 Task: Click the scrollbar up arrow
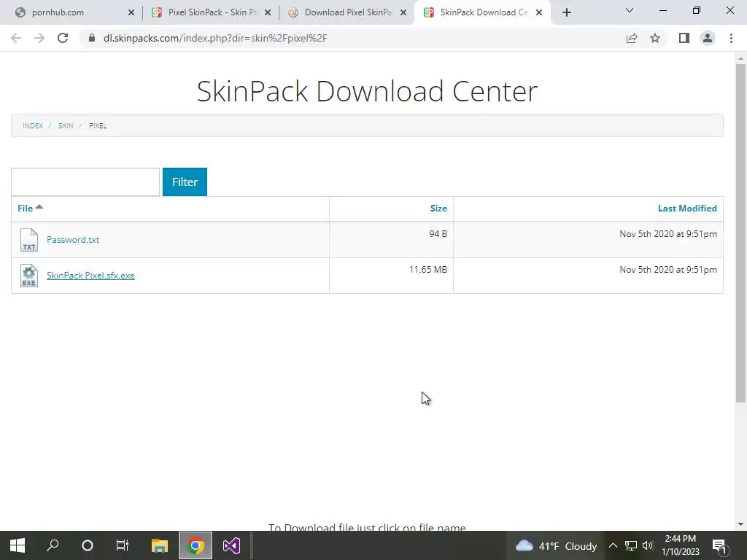[740, 58]
